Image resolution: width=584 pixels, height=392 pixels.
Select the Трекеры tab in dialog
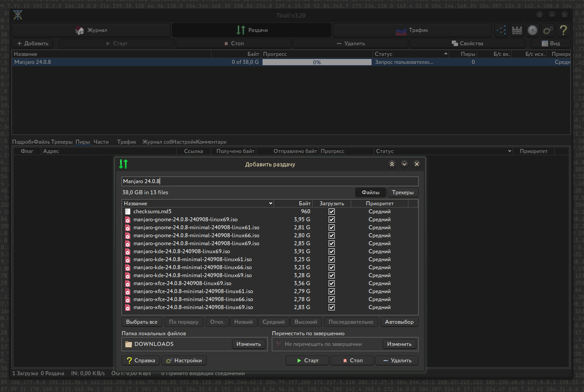pyautogui.click(x=403, y=192)
